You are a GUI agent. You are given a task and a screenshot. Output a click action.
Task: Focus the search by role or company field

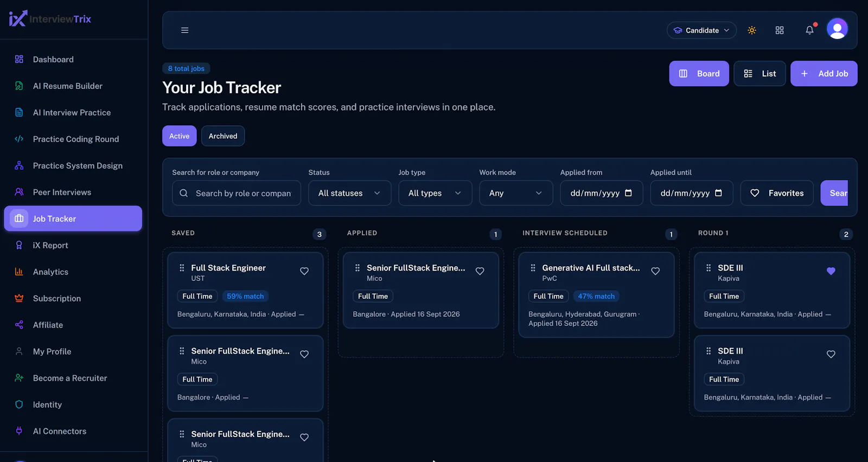coord(237,193)
